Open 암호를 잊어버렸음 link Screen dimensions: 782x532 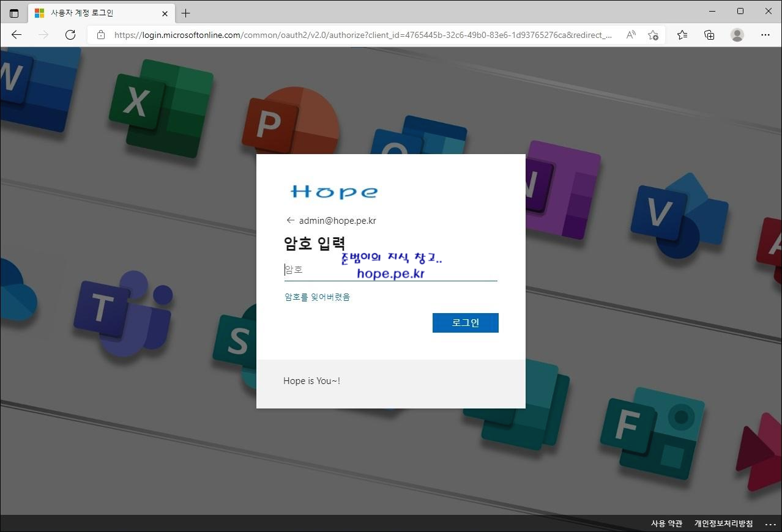pyautogui.click(x=317, y=297)
